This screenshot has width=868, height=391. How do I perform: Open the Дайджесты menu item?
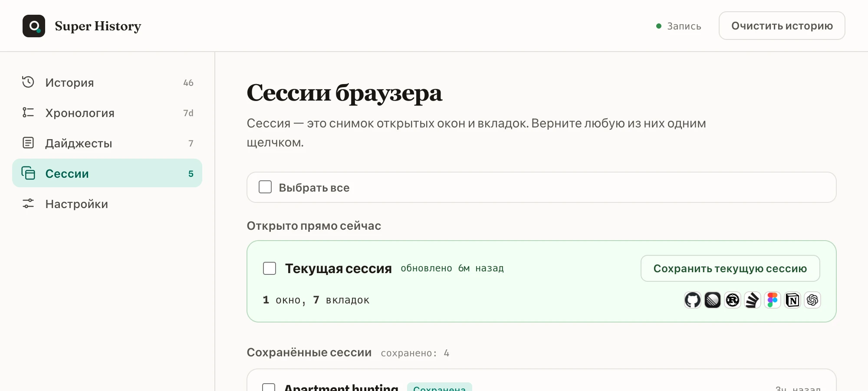tap(107, 143)
